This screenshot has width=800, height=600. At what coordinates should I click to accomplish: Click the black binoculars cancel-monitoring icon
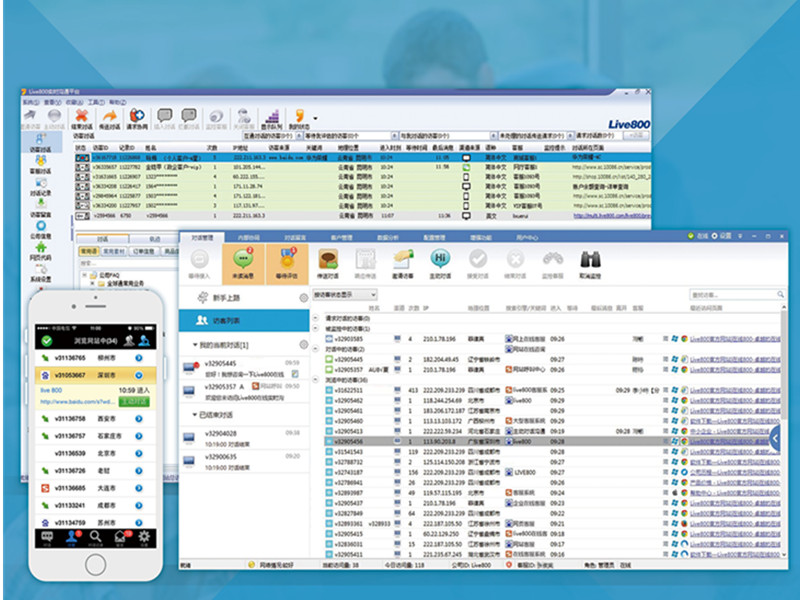tap(590, 259)
